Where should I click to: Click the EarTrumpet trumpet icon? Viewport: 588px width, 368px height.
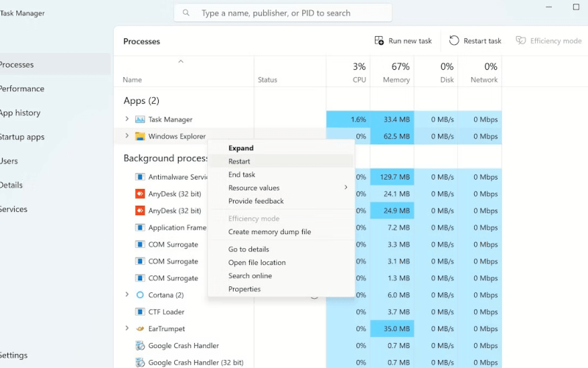(x=140, y=328)
